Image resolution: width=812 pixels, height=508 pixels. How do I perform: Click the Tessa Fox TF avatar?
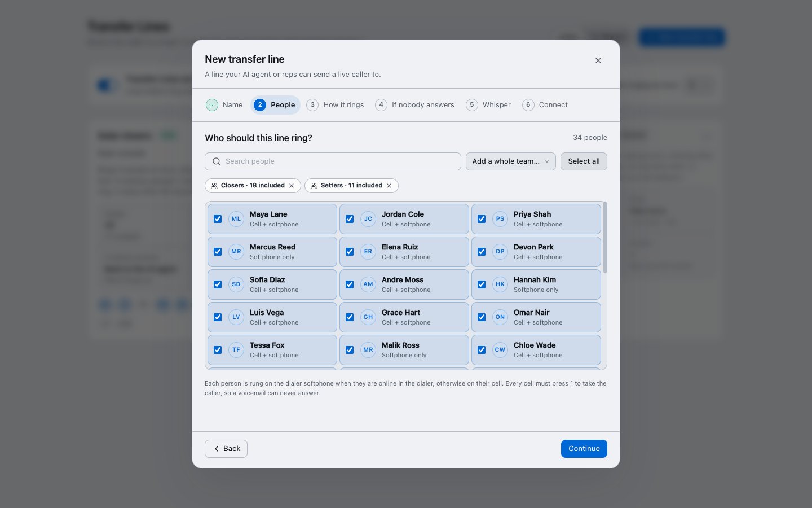[x=236, y=350]
